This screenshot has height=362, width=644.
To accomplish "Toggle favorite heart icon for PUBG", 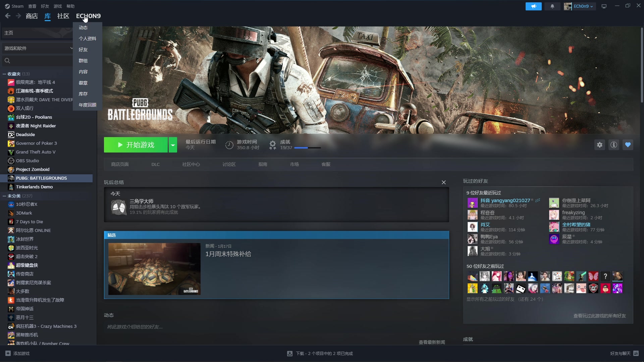I will click(x=628, y=145).
